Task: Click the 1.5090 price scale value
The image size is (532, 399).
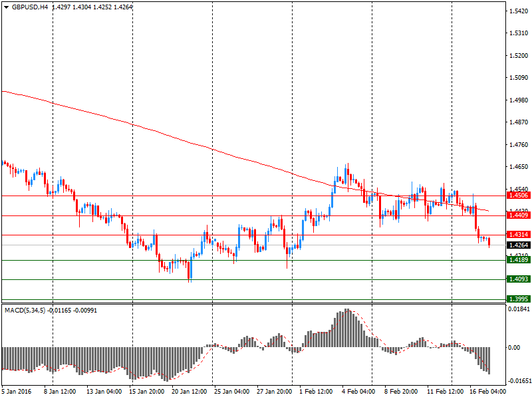Action: pos(519,78)
